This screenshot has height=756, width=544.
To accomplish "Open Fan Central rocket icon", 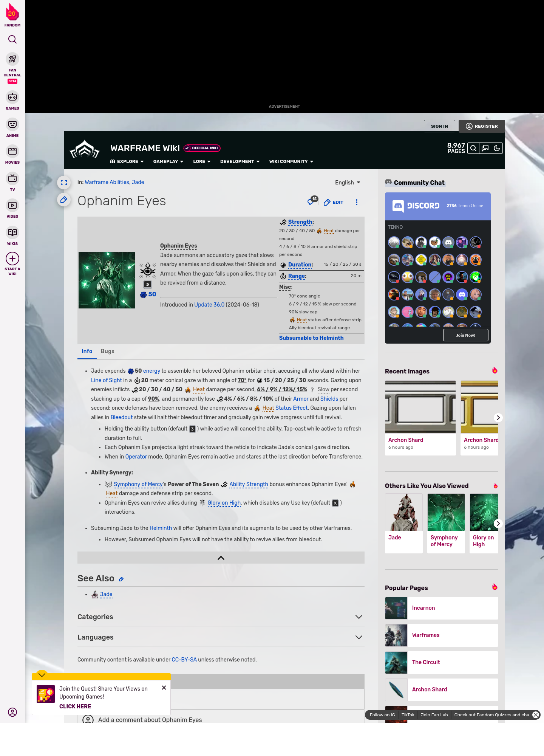I will point(12,59).
